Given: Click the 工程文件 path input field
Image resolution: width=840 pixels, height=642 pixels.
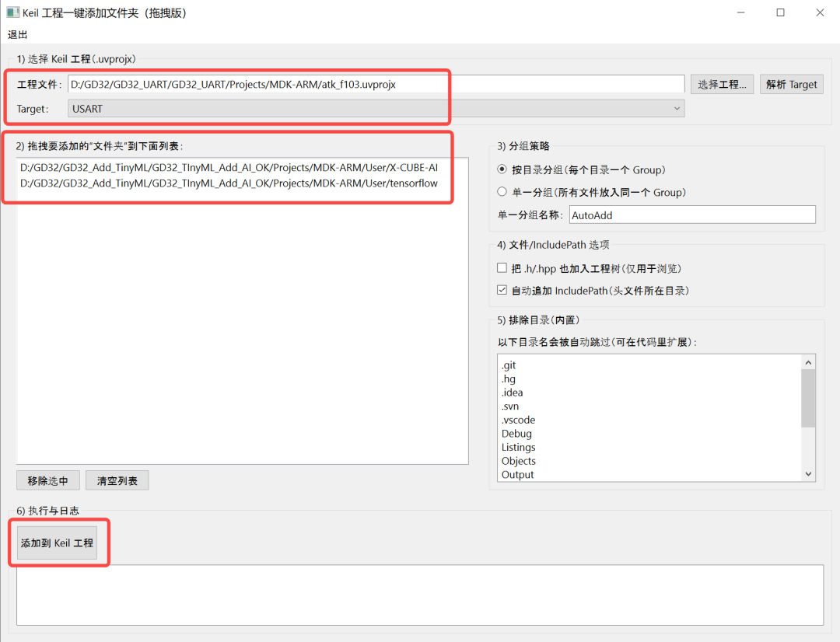Looking at the screenshot, I should pyautogui.click(x=376, y=84).
